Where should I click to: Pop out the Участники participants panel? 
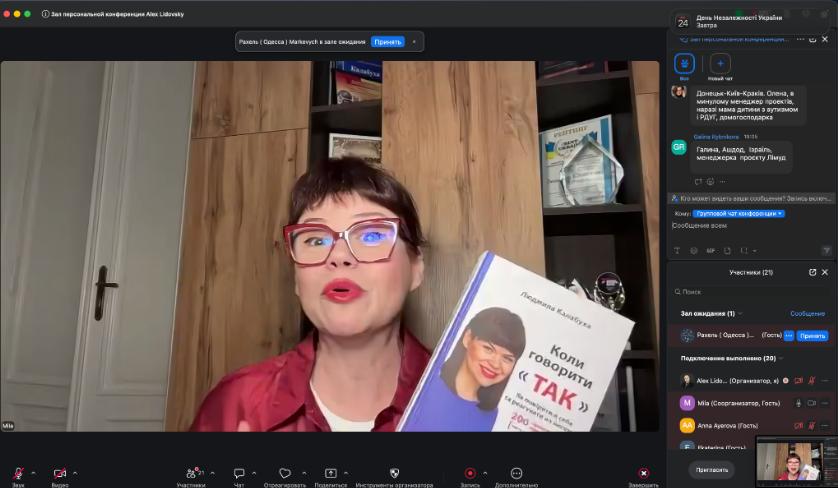pyautogui.click(x=812, y=272)
